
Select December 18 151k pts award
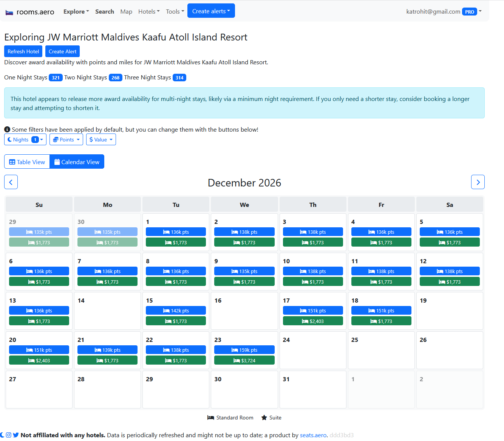point(381,311)
